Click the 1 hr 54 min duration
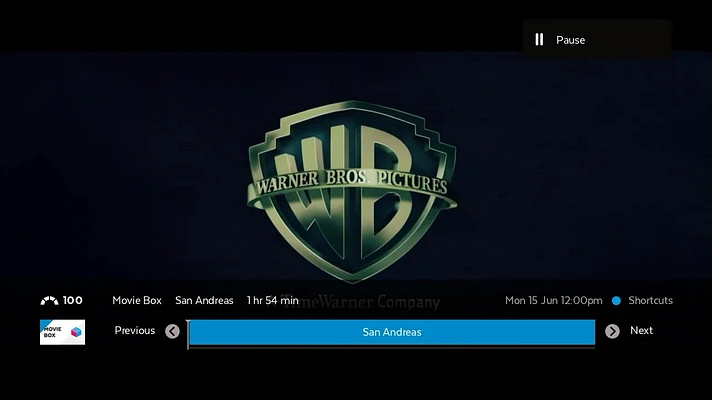 pyautogui.click(x=272, y=301)
